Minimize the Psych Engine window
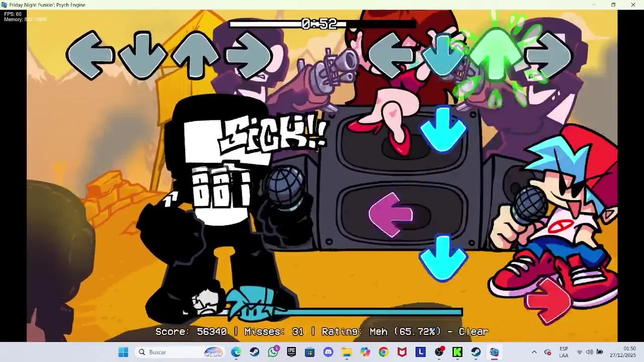644x362 pixels. [x=594, y=5]
